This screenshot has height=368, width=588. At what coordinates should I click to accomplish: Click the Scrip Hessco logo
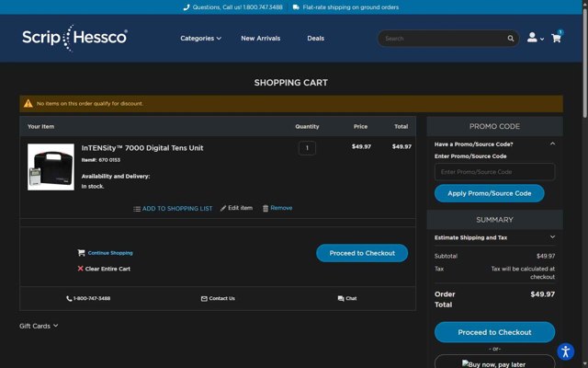[74, 38]
